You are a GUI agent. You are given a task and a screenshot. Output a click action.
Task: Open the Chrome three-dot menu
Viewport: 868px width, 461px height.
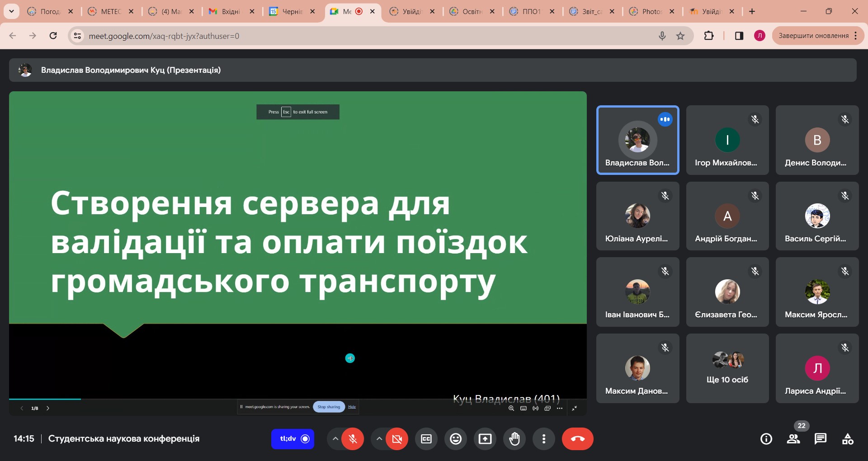click(x=856, y=36)
